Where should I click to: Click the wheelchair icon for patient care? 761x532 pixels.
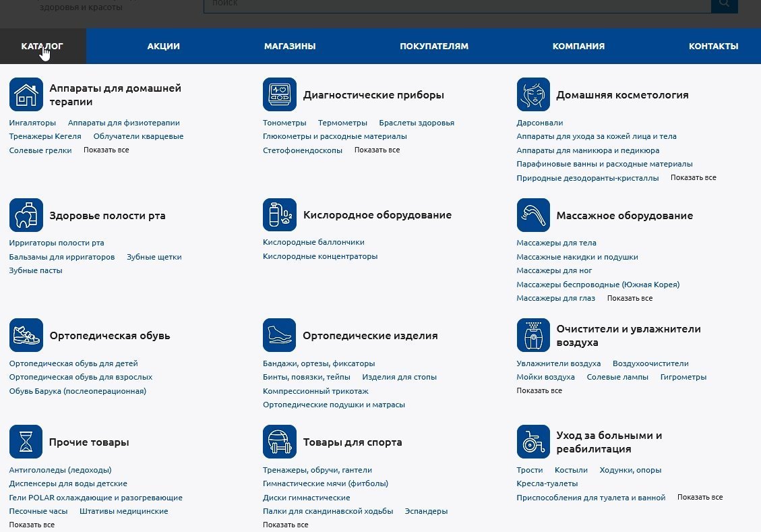coord(533,442)
